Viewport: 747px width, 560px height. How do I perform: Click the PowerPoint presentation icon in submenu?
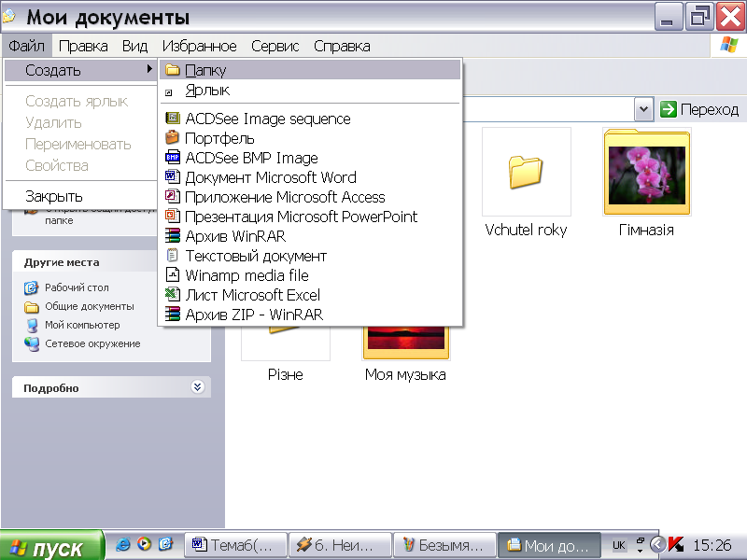pos(173,216)
